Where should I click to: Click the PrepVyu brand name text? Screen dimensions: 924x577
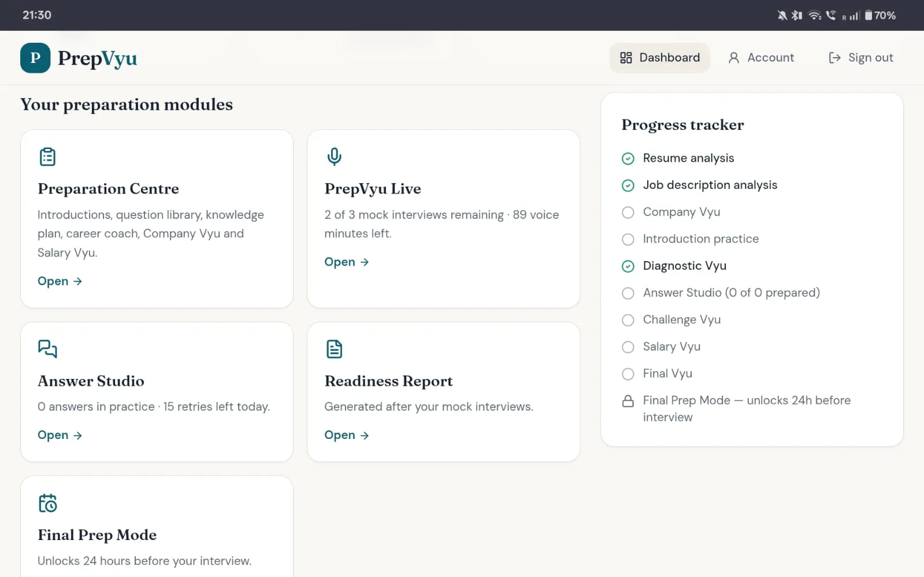pos(97,58)
